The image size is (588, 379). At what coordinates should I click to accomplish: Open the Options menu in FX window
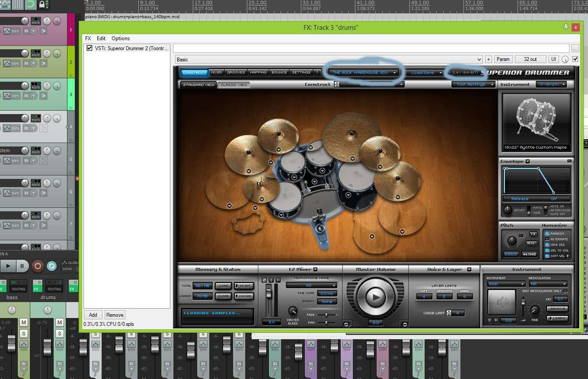coord(121,38)
